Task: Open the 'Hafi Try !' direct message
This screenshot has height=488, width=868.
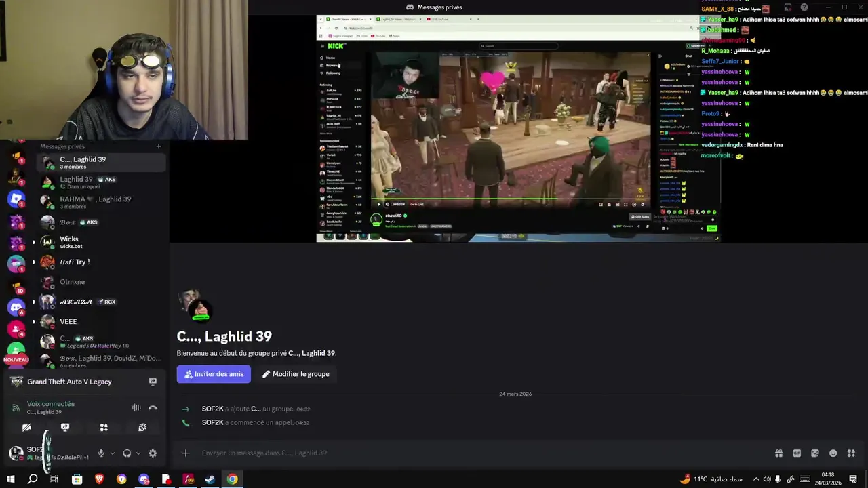Action: pos(102,262)
